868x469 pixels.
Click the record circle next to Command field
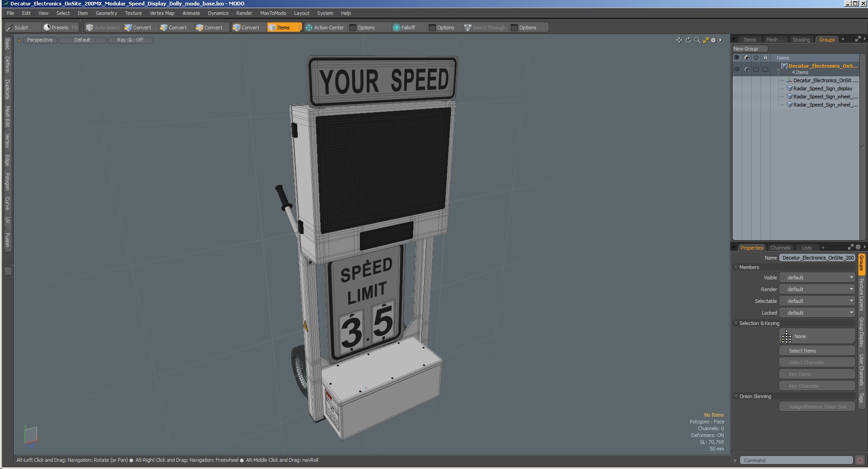(x=860, y=460)
